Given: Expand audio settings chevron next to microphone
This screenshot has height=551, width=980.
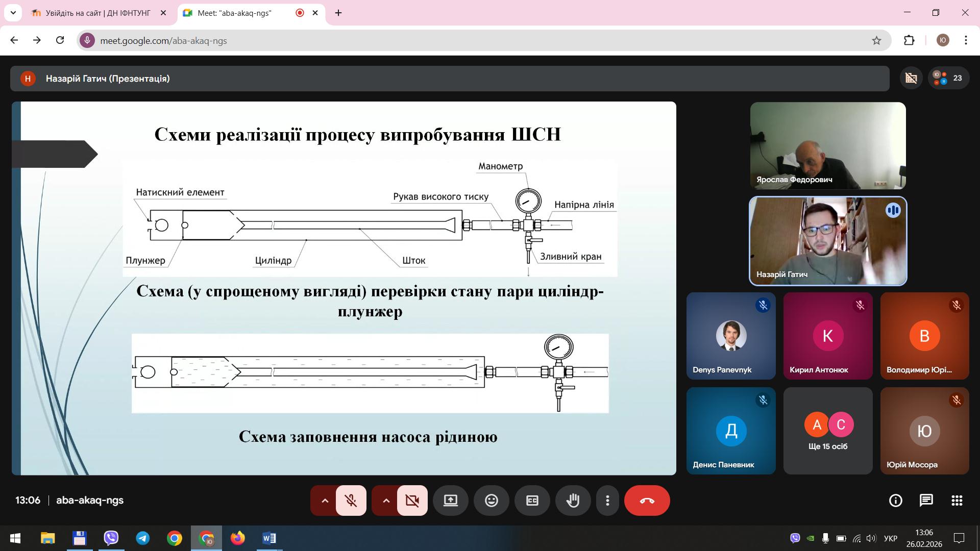Looking at the screenshot, I should click(x=325, y=500).
